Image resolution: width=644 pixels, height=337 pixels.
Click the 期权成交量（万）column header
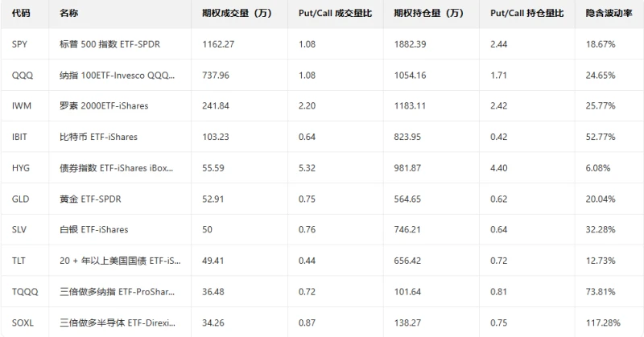pyautogui.click(x=239, y=14)
